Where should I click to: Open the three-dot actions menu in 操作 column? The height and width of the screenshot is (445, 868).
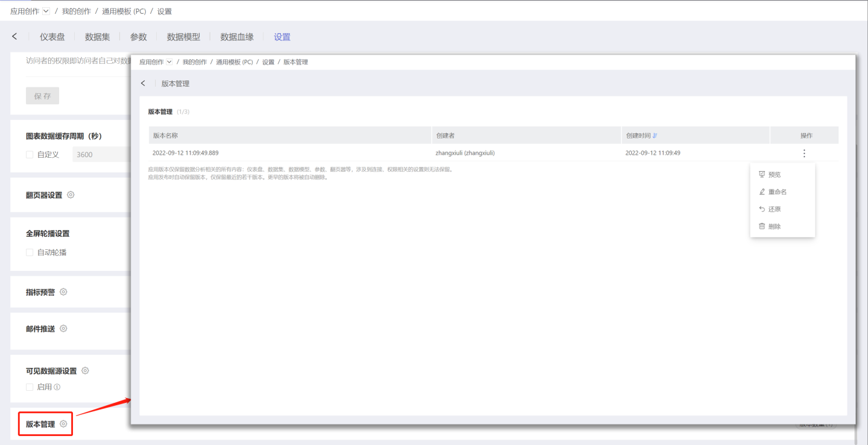click(x=804, y=153)
